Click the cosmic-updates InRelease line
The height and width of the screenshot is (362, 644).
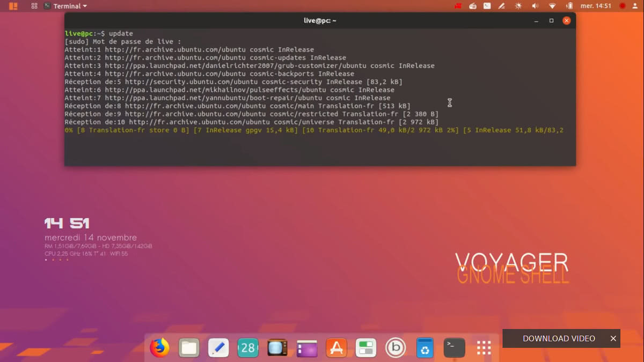(206, 57)
